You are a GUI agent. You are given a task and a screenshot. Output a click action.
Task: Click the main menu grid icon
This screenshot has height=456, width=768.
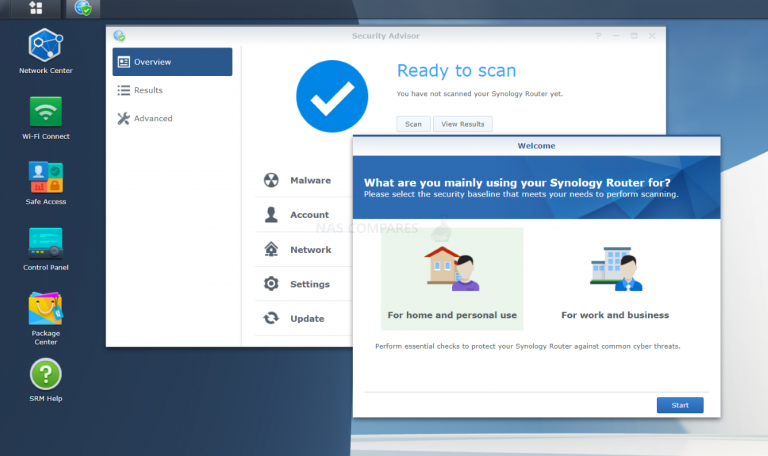[x=36, y=9]
